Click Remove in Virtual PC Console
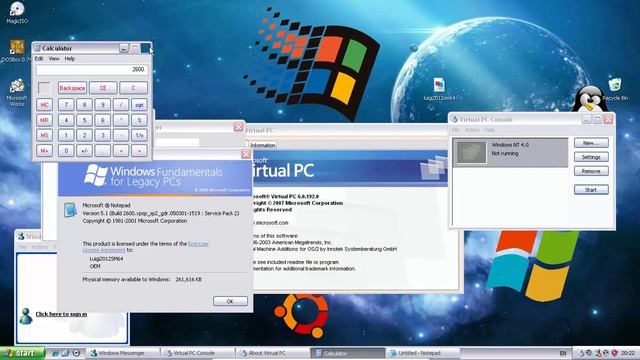Screen dimensions: 640x360 point(591,171)
